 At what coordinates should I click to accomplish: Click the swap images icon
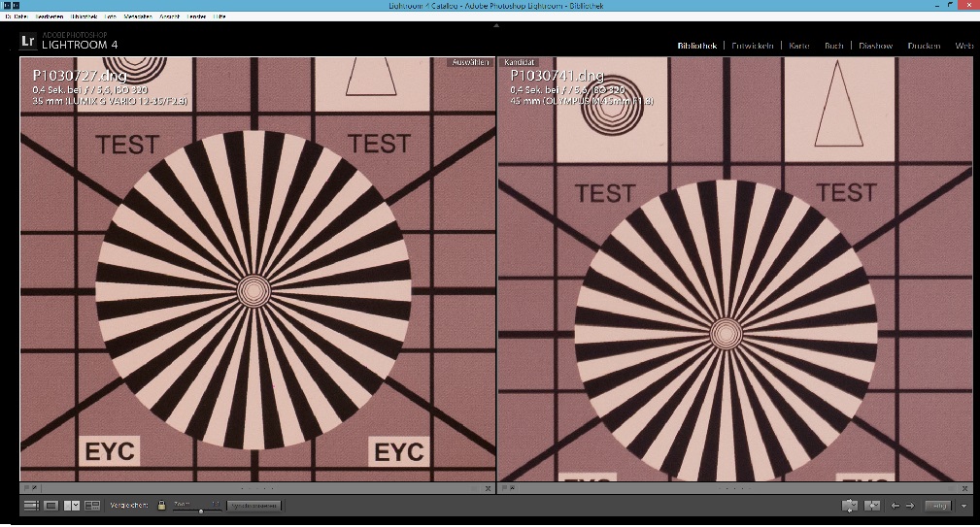pyautogui.click(x=850, y=505)
